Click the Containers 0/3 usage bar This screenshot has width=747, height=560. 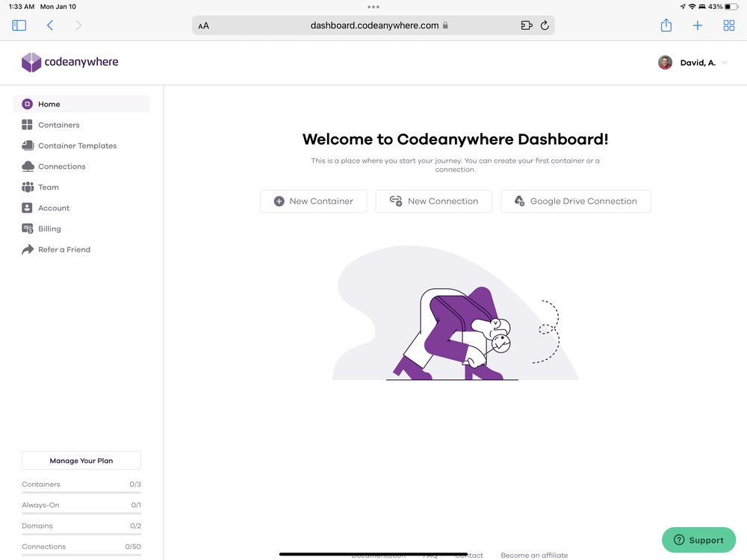coord(81,492)
